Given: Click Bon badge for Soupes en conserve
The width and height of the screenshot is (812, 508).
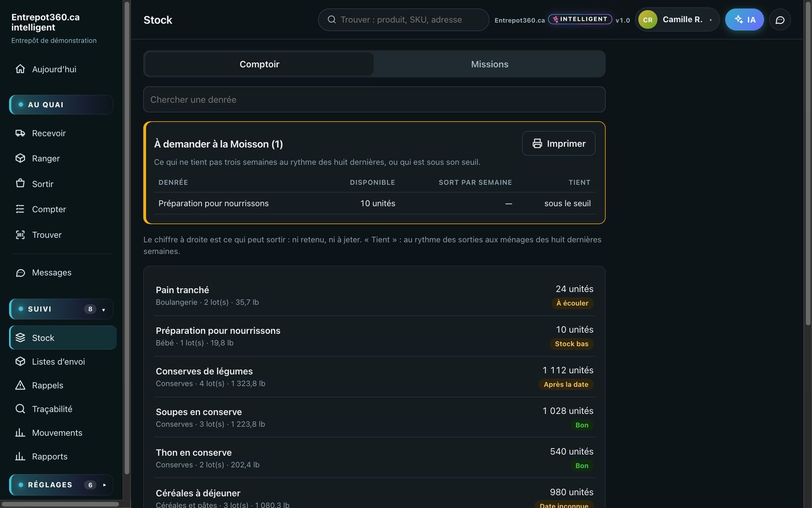Looking at the screenshot, I should (582, 425).
